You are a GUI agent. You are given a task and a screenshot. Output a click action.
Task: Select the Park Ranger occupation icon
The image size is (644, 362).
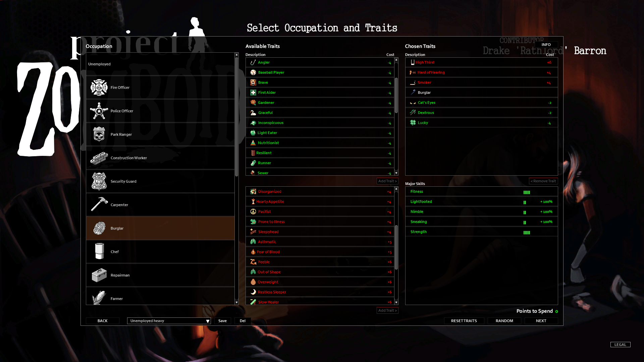pos(98,134)
